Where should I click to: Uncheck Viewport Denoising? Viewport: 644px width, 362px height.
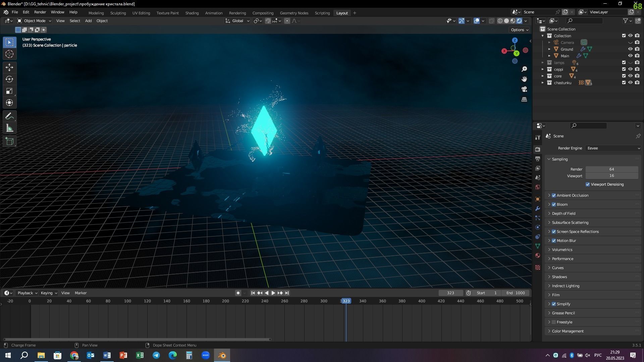click(x=588, y=184)
